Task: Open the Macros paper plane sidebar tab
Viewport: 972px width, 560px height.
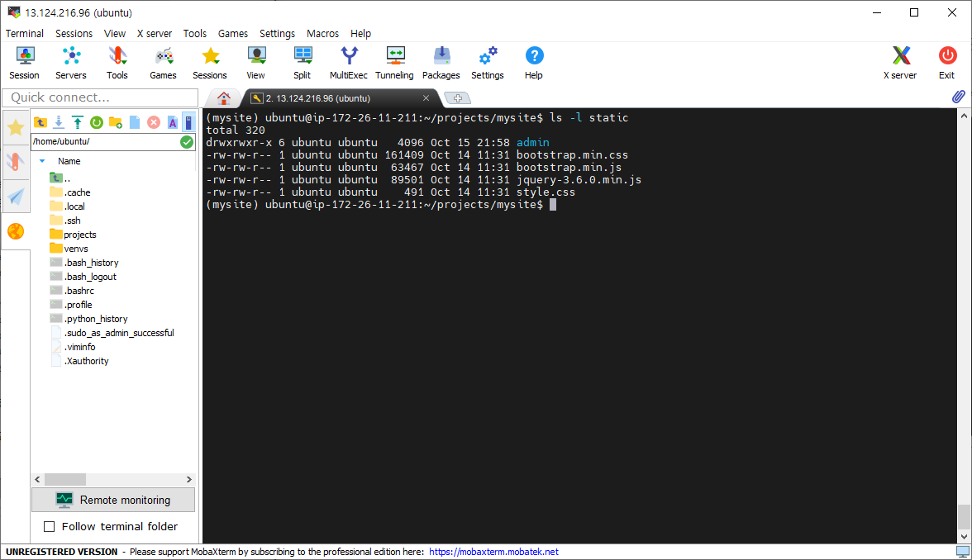Action: [x=16, y=197]
